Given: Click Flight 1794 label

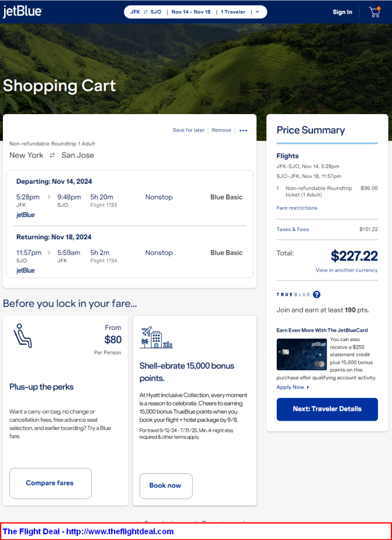Looking at the screenshot, I should coord(104,261).
